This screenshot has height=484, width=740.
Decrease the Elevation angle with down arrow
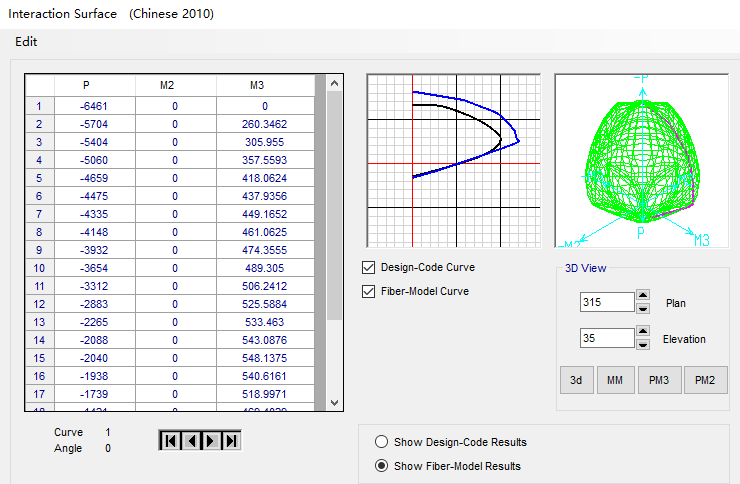pos(643,345)
